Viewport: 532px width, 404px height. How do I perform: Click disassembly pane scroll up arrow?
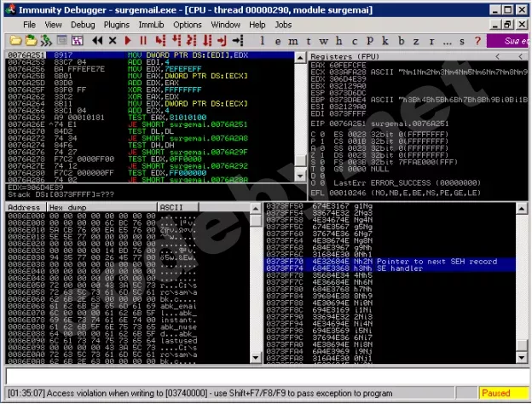pyautogui.click(x=300, y=58)
